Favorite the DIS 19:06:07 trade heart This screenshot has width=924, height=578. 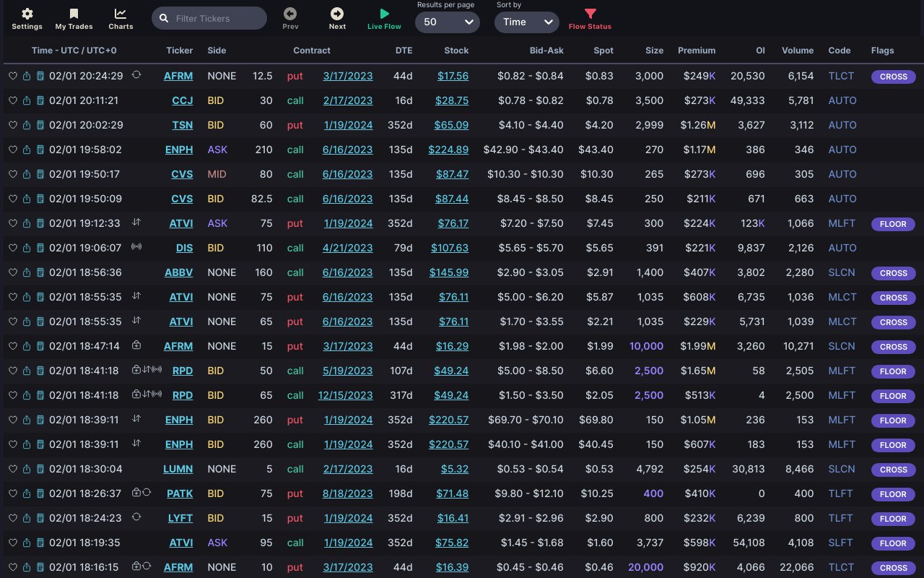pos(13,248)
